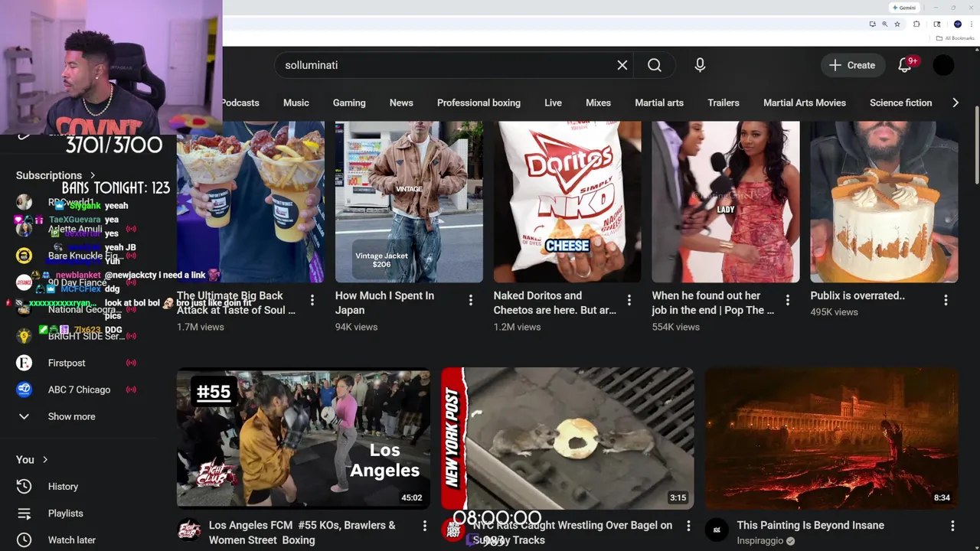Open options menu for Naked Doritos short
Image resolution: width=980 pixels, height=551 pixels.
[x=629, y=300]
